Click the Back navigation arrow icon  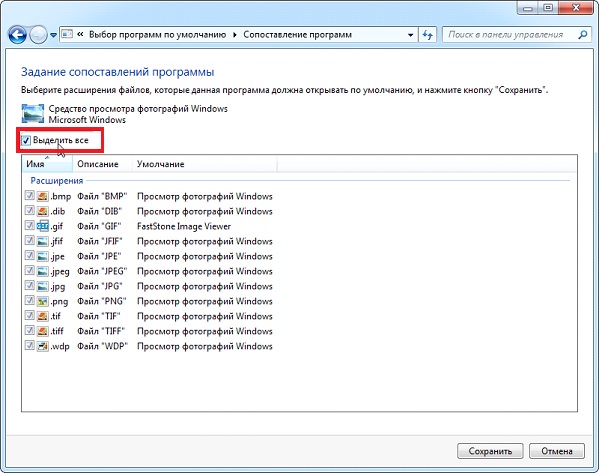coord(17,35)
